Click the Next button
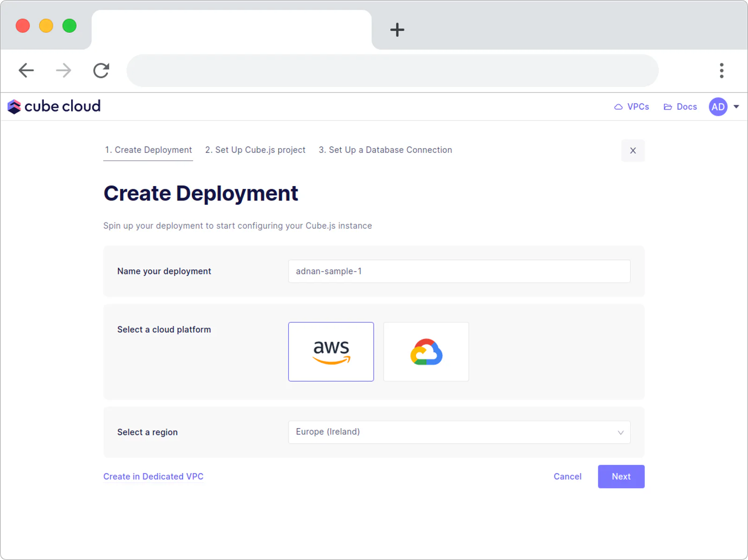This screenshot has height=560, width=748. (x=621, y=476)
